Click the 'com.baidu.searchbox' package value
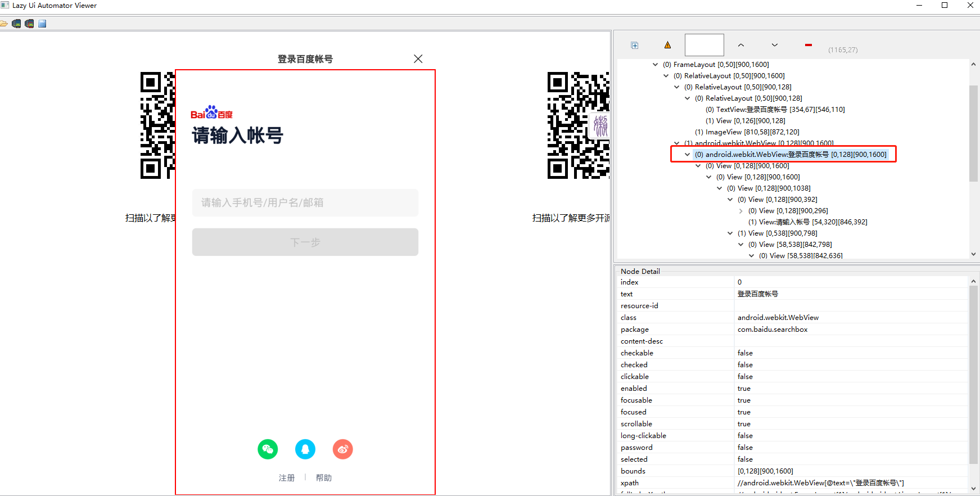The height and width of the screenshot is (496, 980). pyautogui.click(x=773, y=330)
